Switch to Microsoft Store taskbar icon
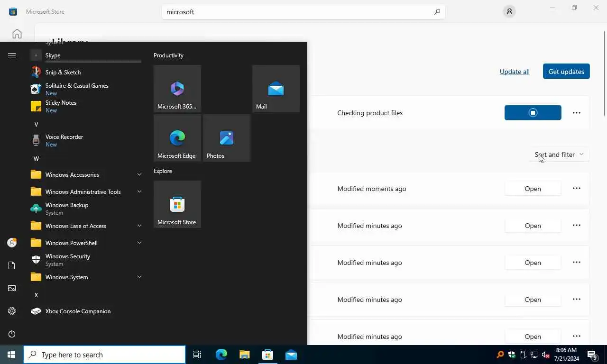This screenshot has height=364, width=607. pyautogui.click(x=268, y=355)
